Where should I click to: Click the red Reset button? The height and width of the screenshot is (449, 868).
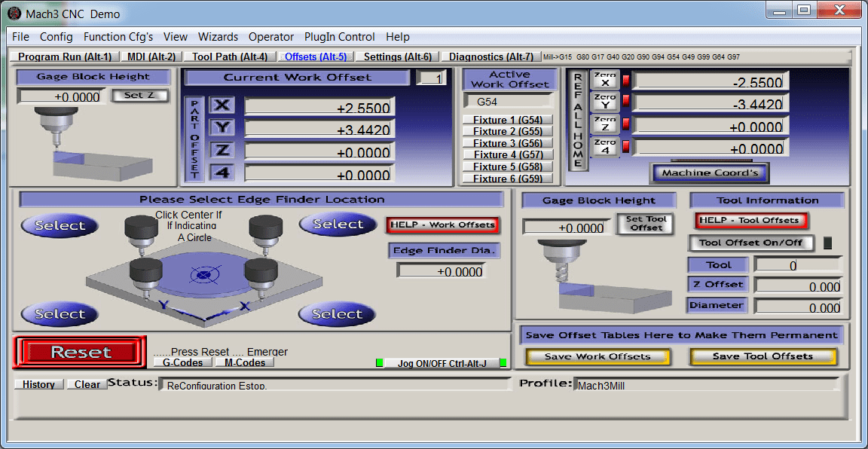81,352
